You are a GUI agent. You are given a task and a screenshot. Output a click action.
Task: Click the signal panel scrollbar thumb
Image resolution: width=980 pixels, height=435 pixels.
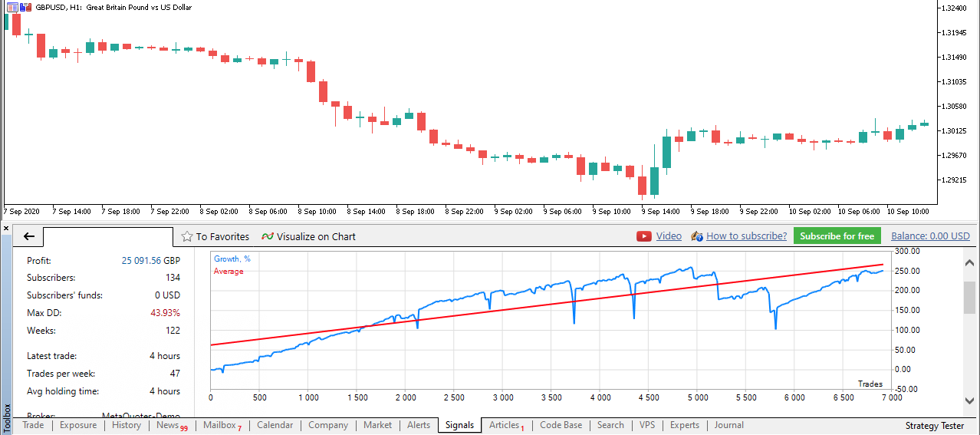tap(970, 297)
